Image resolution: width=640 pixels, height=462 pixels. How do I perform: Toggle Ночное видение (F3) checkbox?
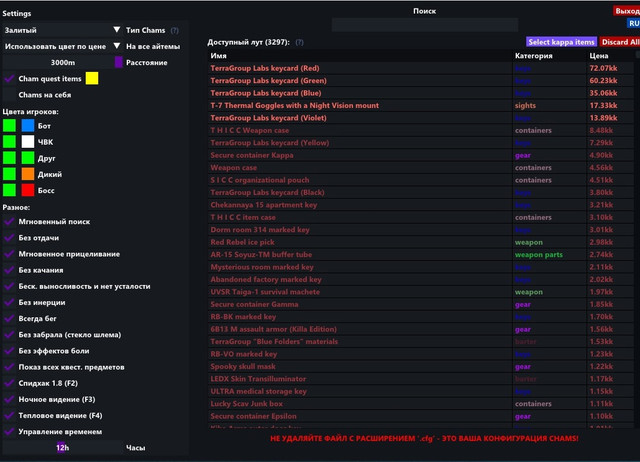(10, 399)
